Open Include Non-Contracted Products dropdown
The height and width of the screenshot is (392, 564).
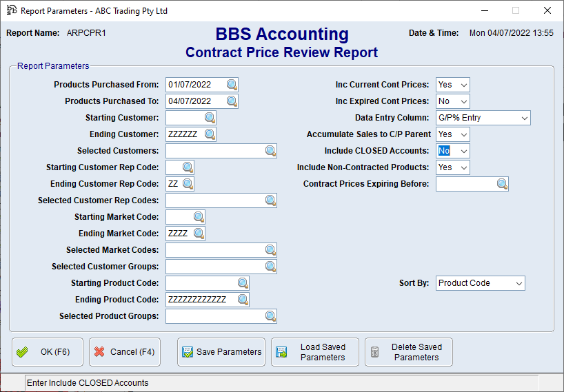[x=463, y=167]
